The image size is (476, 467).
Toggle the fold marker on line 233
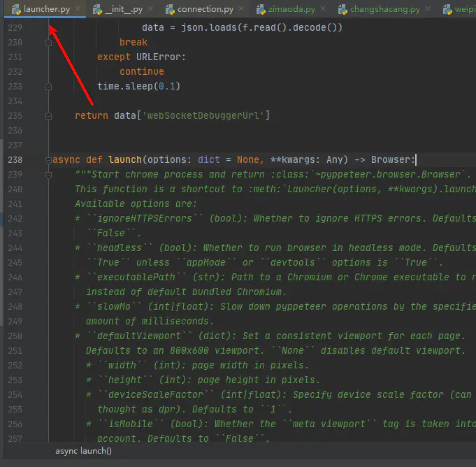point(48,87)
